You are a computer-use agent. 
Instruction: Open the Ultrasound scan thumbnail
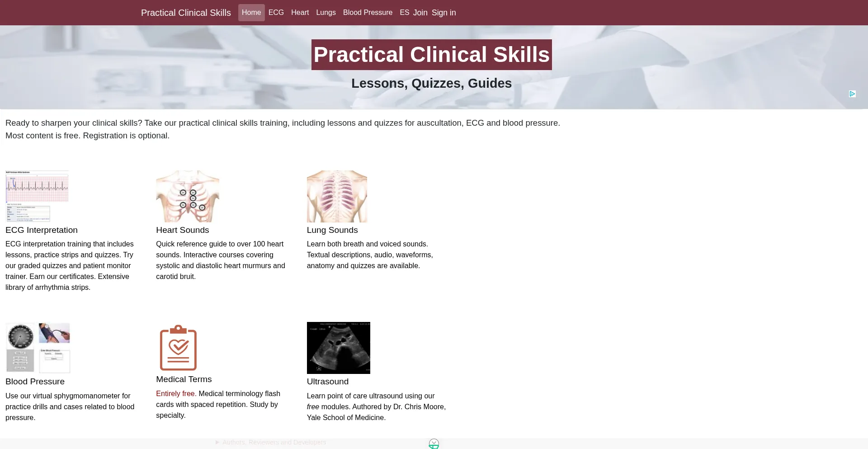coord(338,347)
